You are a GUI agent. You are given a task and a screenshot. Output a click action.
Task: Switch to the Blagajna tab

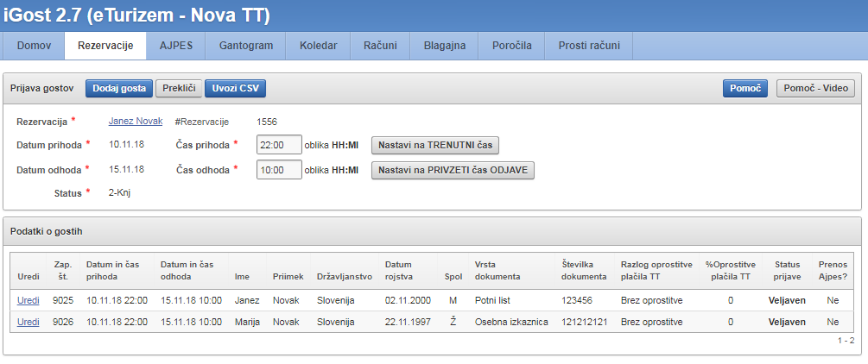445,46
